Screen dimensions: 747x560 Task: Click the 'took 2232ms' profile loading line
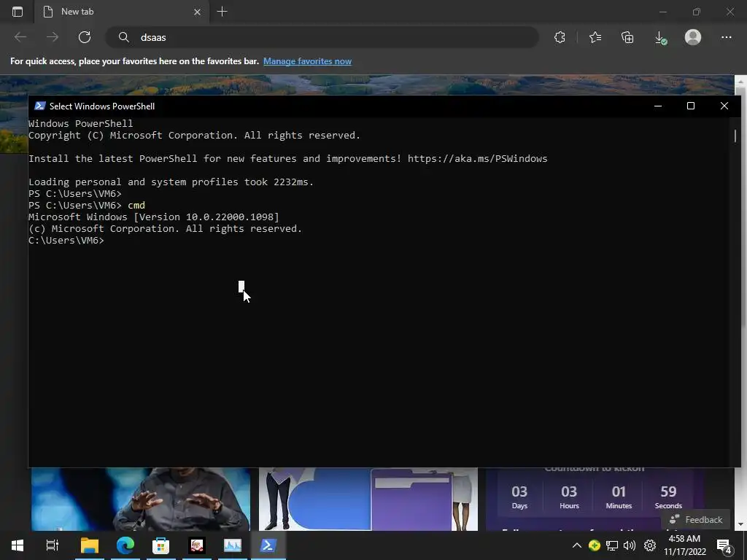(x=171, y=182)
